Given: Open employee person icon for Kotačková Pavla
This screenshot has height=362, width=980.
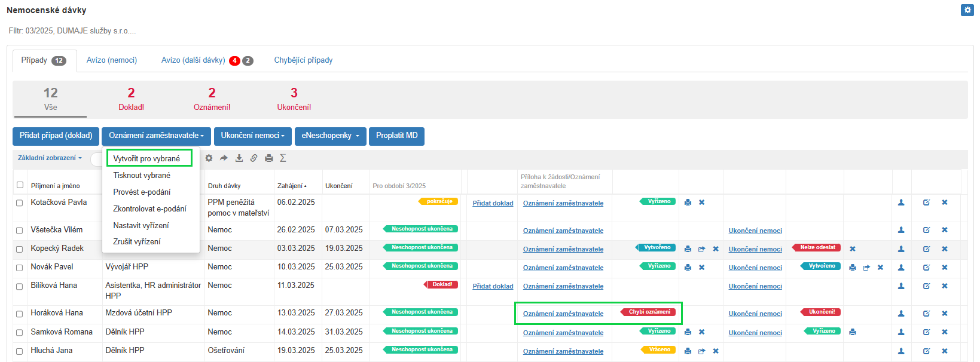Looking at the screenshot, I should pyautogui.click(x=901, y=203).
